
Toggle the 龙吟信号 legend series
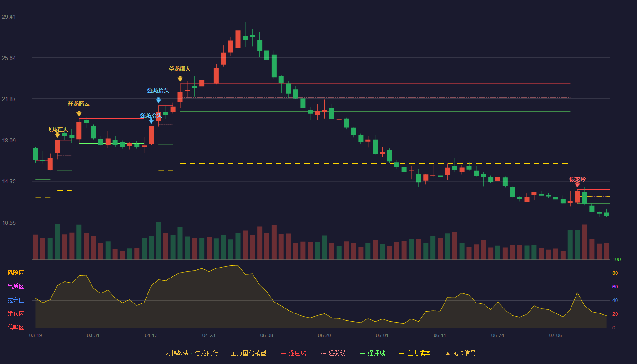460,353
